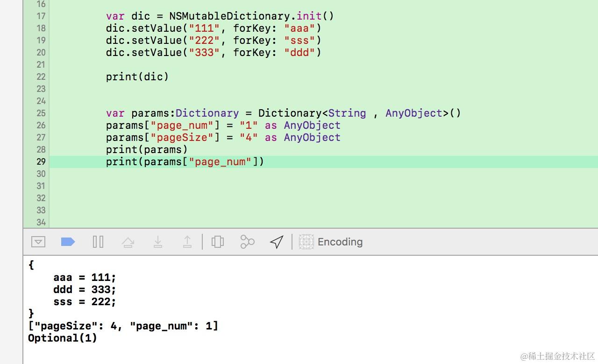Viewport: 598px width, 364px height.
Task: Click the Step Out debug icon
Action: pyautogui.click(x=187, y=242)
